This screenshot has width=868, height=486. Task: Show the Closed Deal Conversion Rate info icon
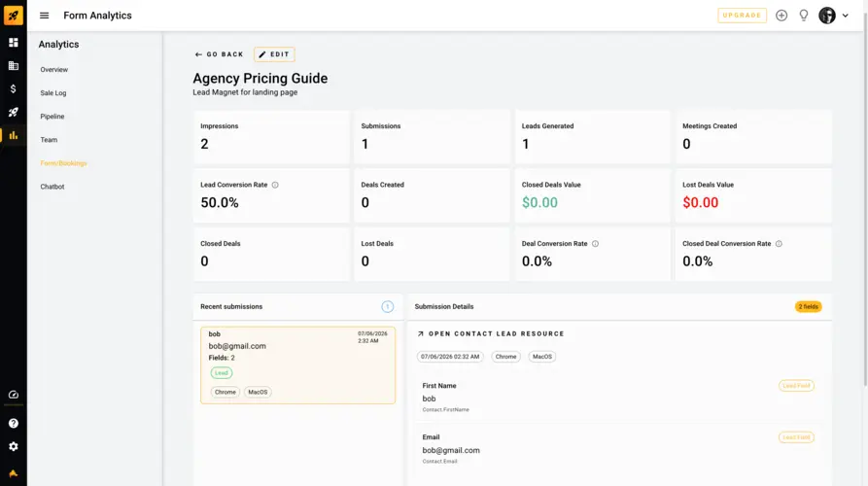[779, 244]
